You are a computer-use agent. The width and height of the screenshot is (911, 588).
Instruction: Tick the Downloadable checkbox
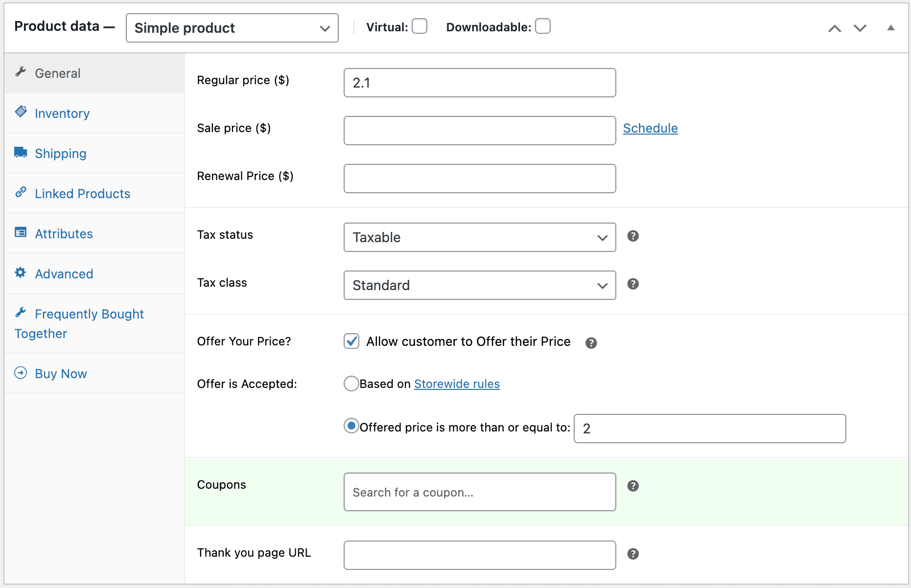click(542, 26)
